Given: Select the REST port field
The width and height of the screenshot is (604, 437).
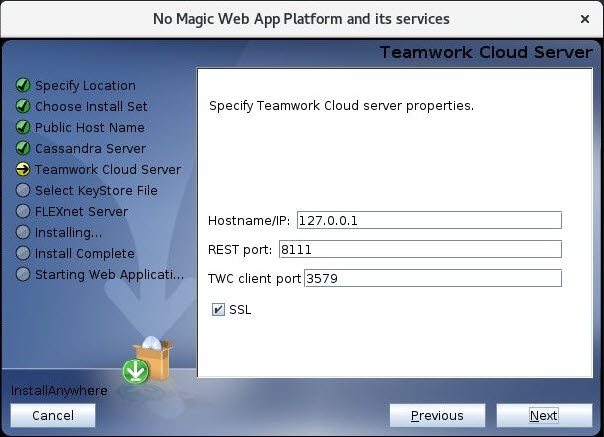Looking at the screenshot, I should tap(420, 249).
